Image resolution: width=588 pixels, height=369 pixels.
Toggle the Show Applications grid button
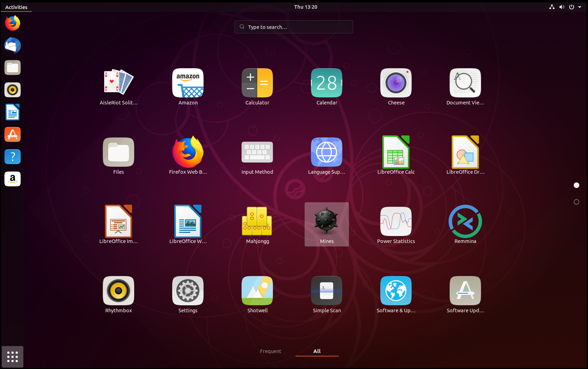pos(13,357)
